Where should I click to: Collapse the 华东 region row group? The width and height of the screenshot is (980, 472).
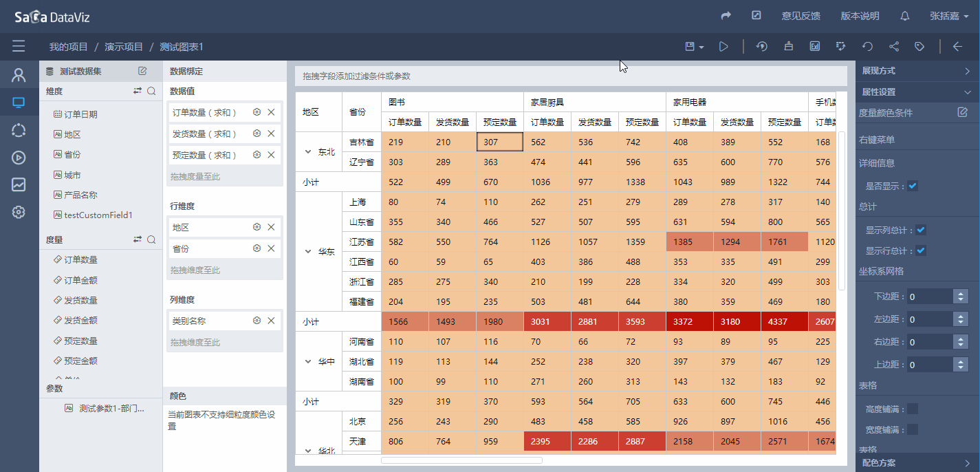309,252
